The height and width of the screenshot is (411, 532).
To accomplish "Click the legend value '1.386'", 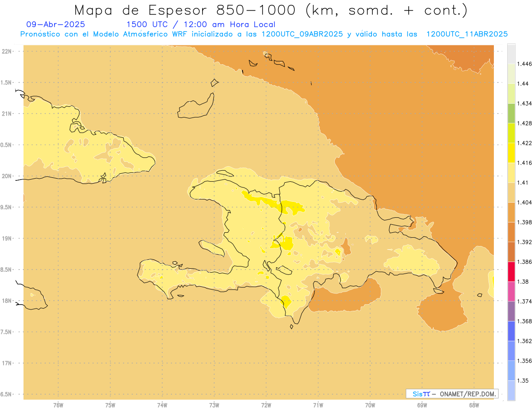I will 525,262.
